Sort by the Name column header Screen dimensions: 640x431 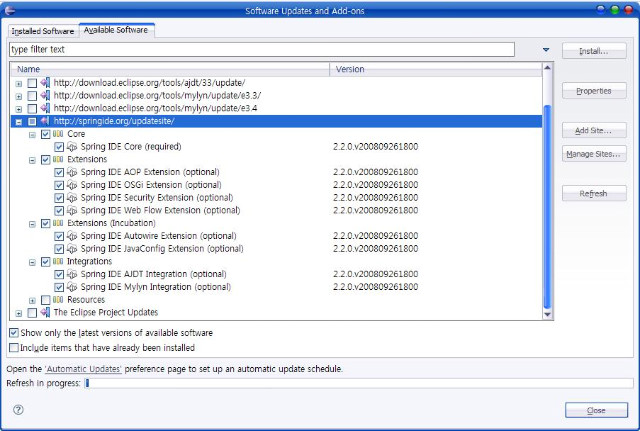point(170,69)
